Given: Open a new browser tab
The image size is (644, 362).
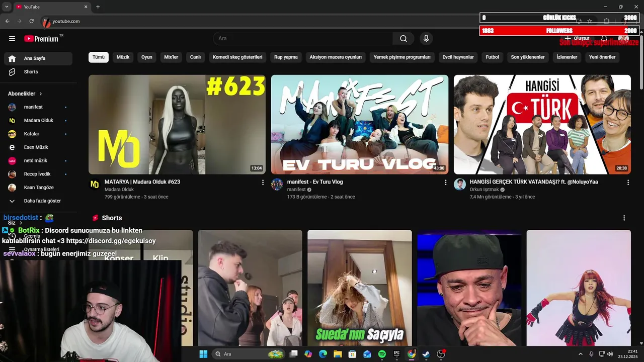Looking at the screenshot, I should point(98,7).
